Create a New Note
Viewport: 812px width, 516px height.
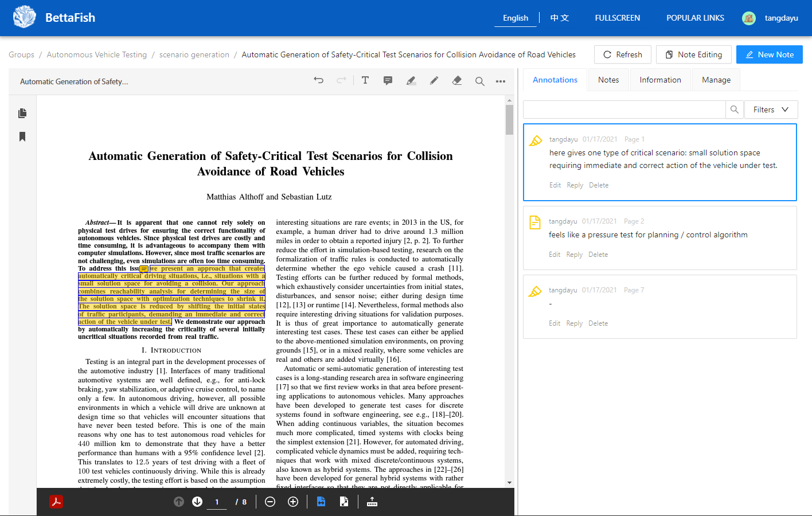tap(770, 54)
